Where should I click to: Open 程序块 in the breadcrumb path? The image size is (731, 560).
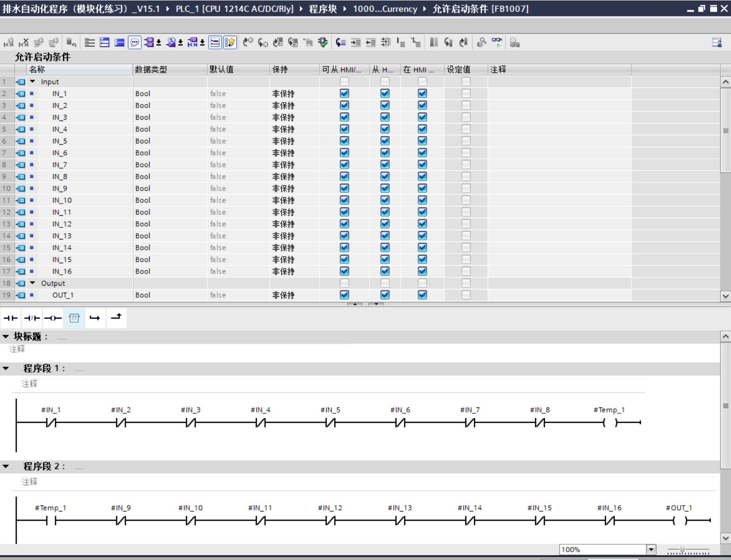(x=323, y=9)
